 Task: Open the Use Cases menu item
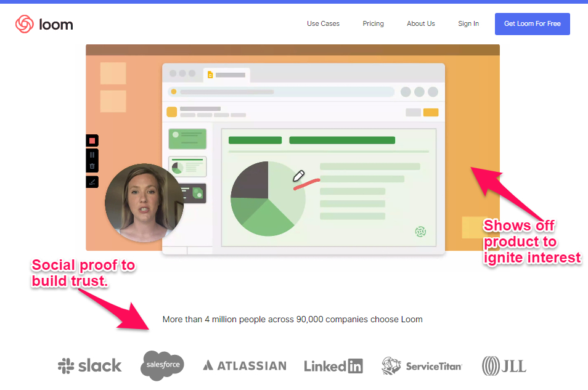[x=323, y=23]
